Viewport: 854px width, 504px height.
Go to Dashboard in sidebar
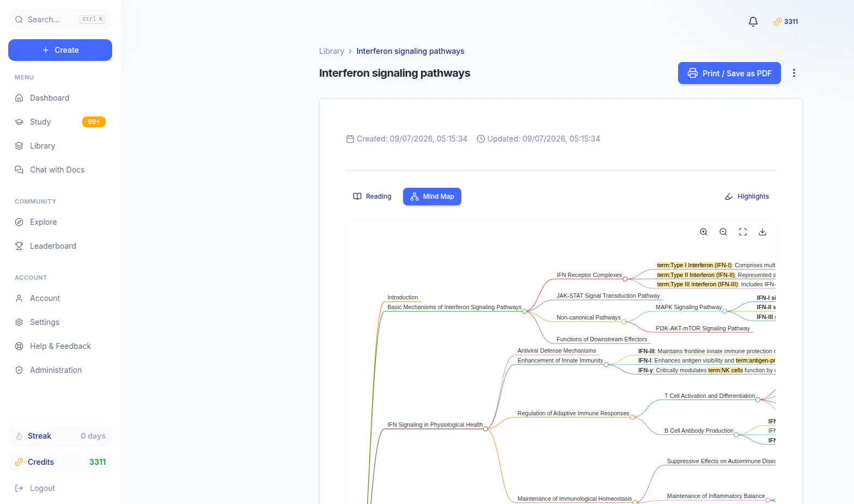60,98
